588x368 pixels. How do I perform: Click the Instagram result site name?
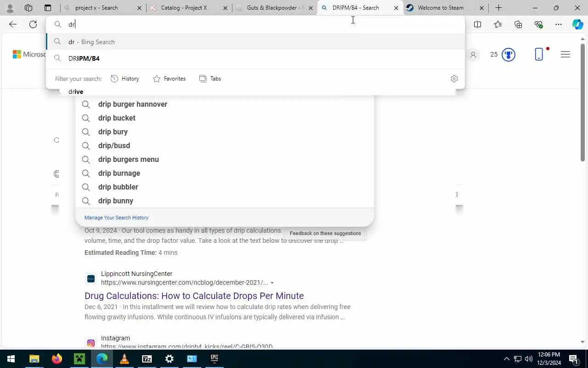point(115,338)
